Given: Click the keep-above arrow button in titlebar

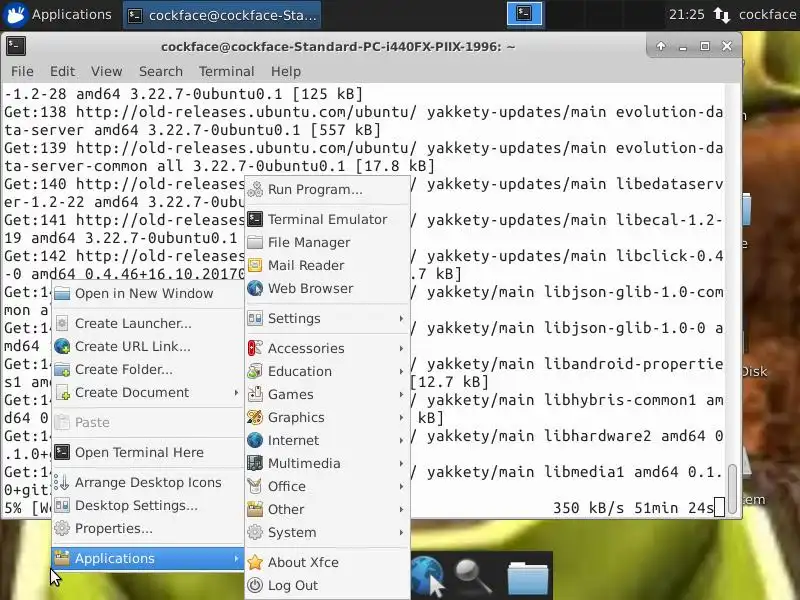Looking at the screenshot, I should coord(661,46).
